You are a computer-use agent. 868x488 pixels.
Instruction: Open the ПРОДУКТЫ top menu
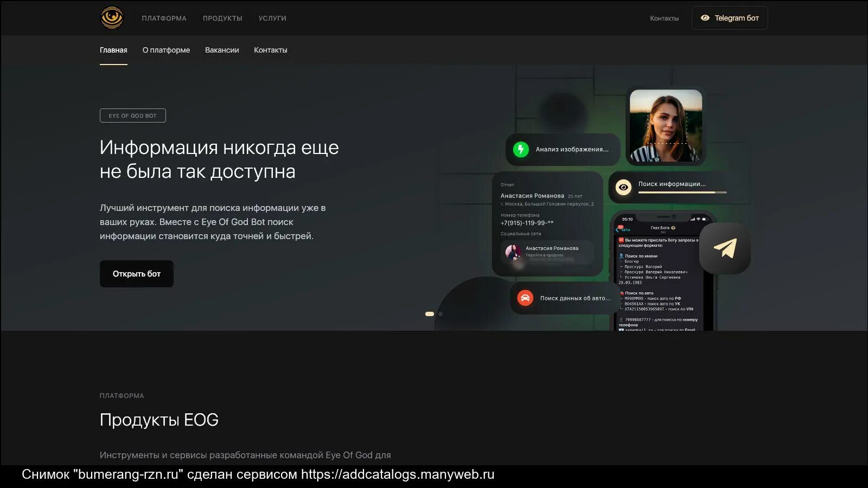222,18
